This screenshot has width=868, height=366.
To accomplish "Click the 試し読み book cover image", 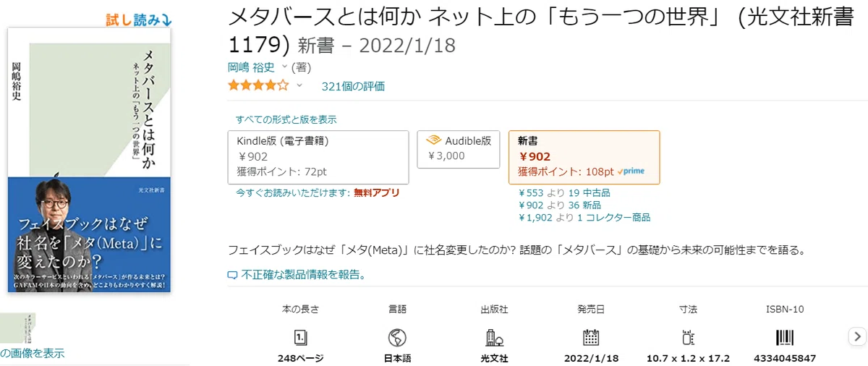I will 89,160.
